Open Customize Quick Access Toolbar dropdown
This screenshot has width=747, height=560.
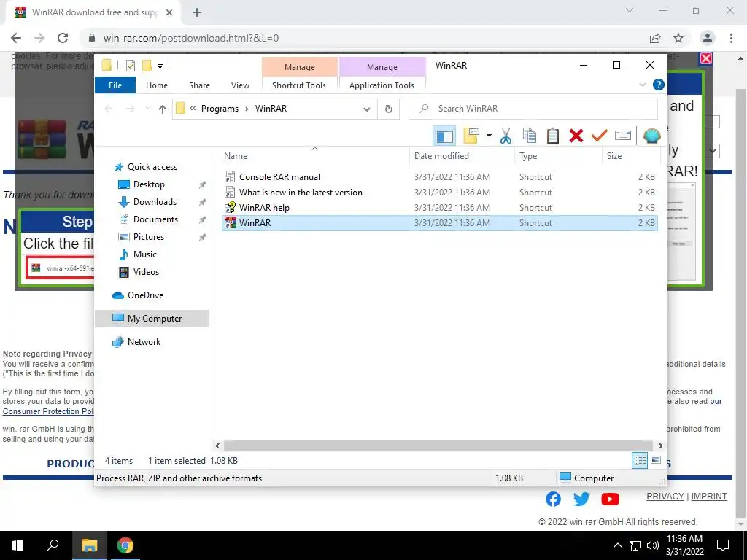[160, 66]
